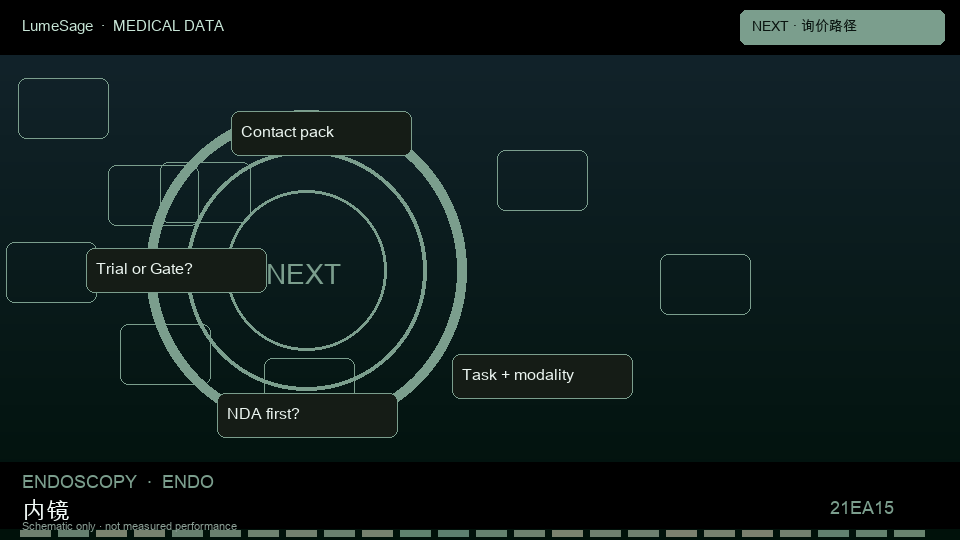
Task: Click the 内镜 label
Action: pyautogui.click(x=46, y=509)
